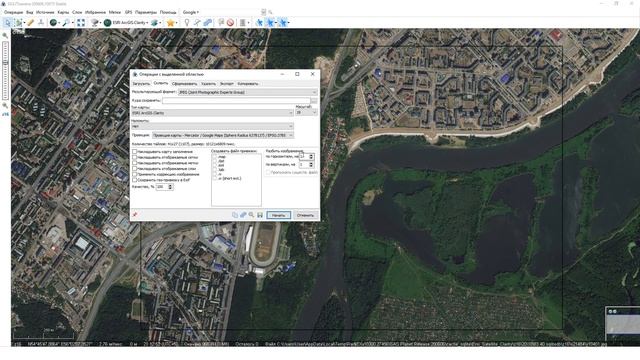Open the result format JPEG dropdown
Screen dimensions: 640x360
tap(248, 92)
